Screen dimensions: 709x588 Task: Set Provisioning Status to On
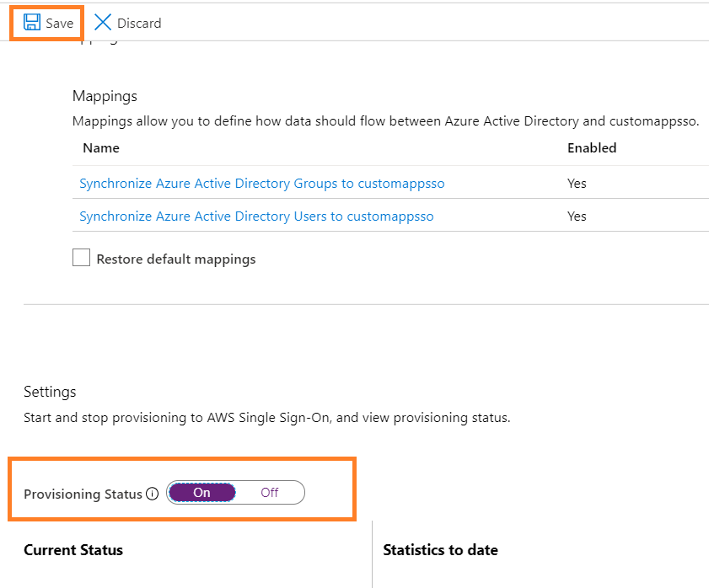202,493
